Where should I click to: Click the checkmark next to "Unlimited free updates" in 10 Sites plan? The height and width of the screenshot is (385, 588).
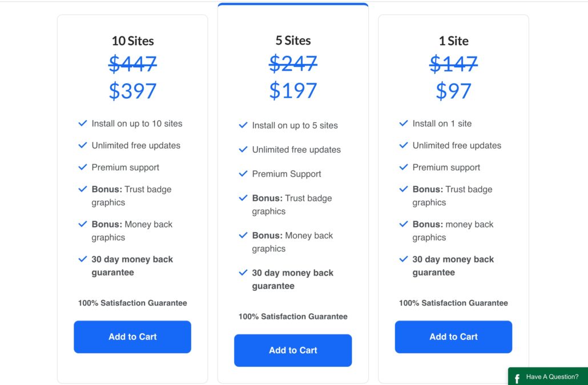82,145
